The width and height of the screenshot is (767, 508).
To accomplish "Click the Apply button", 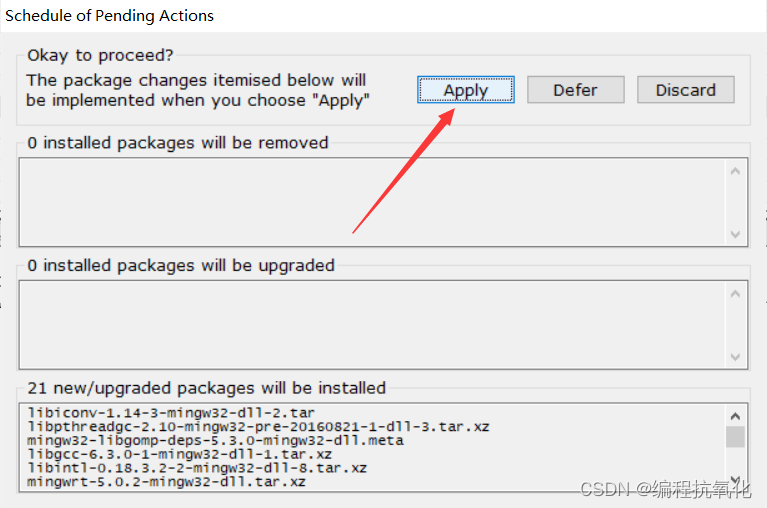I will (465, 90).
